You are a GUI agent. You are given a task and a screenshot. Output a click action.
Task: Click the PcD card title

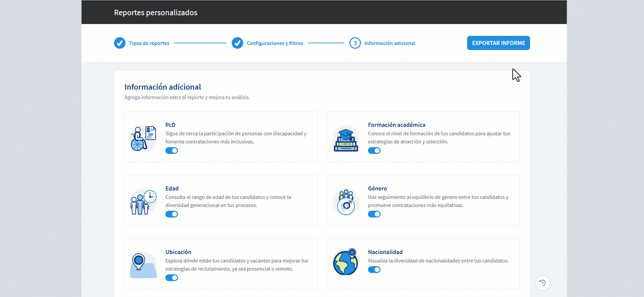tap(170, 125)
